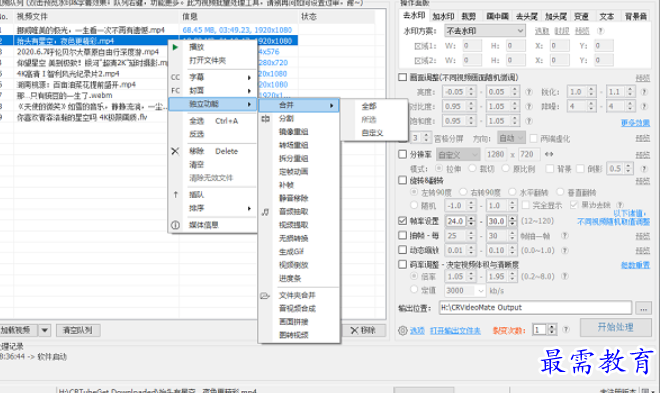662x393 pixels.
Task: Click help icon beside repeat count spinner
Action: [566, 329]
